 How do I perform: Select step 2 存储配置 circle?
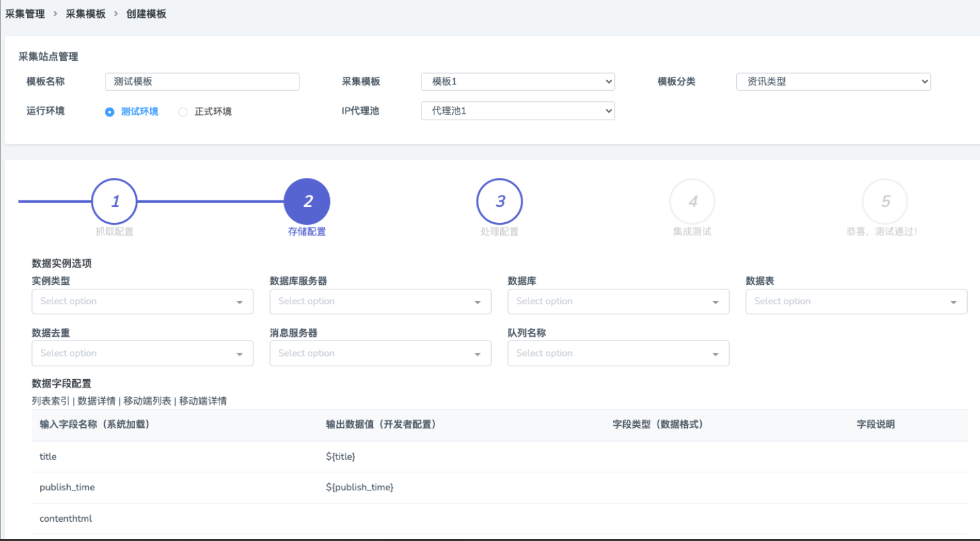[307, 202]
